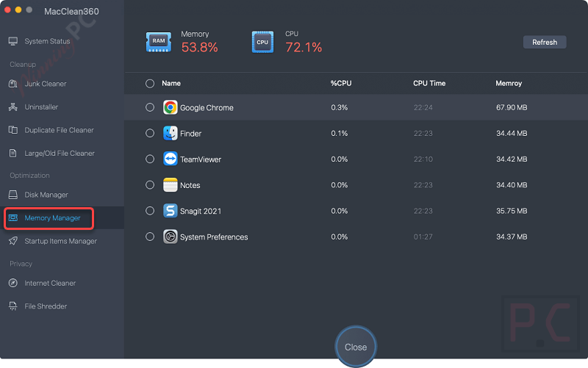Click the Snagit 2021 app icon
Screen dimensions: 588x368
(171, 211)
